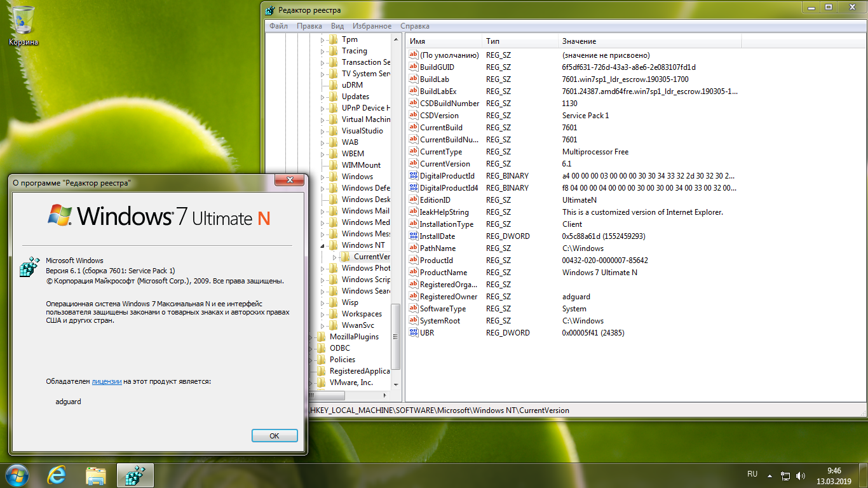This screenshot has height=488, width=868.
Task: Click the network tray icon
Action: coord(785,475)
